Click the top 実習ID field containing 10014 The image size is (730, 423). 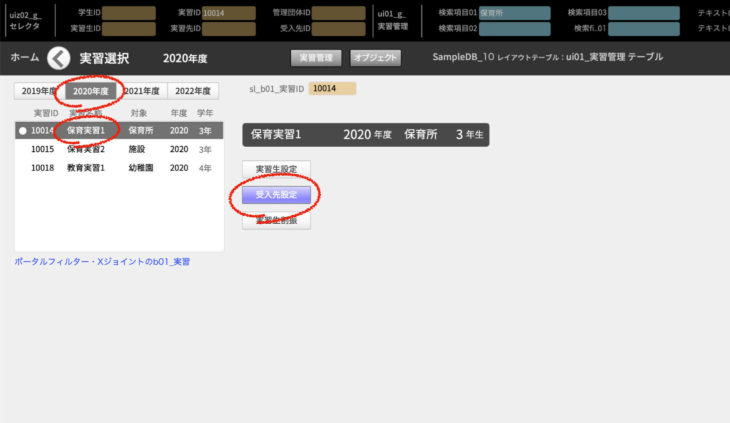point(228,13)
